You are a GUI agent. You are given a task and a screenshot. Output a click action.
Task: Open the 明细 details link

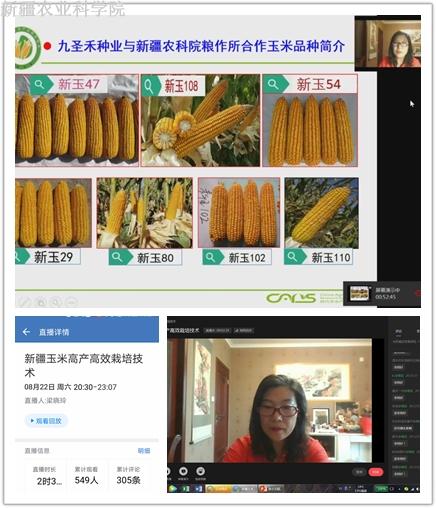point(144,451)
